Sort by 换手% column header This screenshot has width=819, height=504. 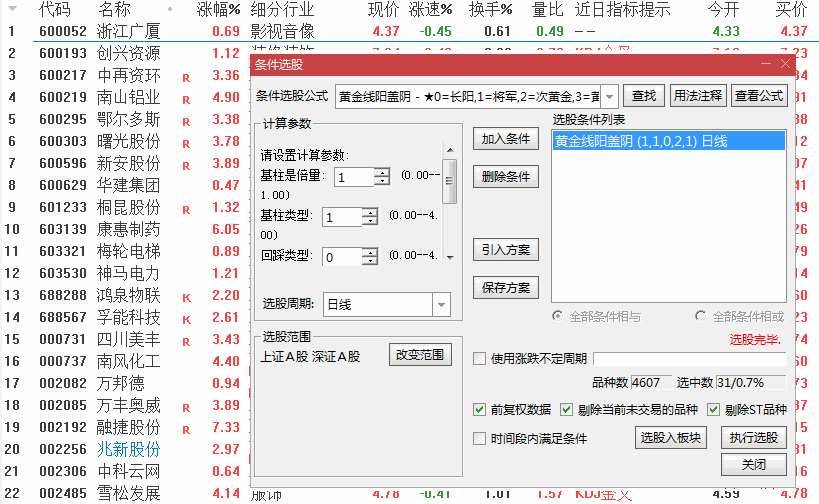[490, 9]
